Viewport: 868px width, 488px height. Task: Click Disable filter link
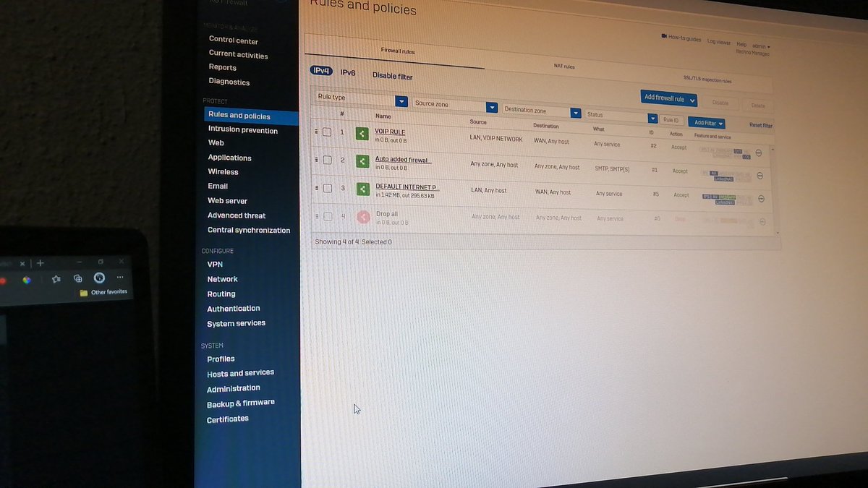pos(393,76)
